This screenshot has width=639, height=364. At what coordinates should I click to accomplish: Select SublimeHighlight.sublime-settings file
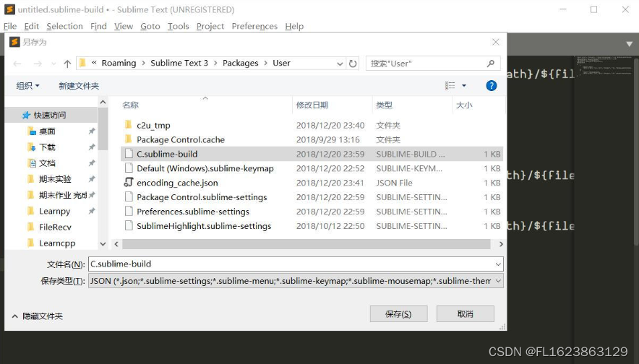[204, 226]
